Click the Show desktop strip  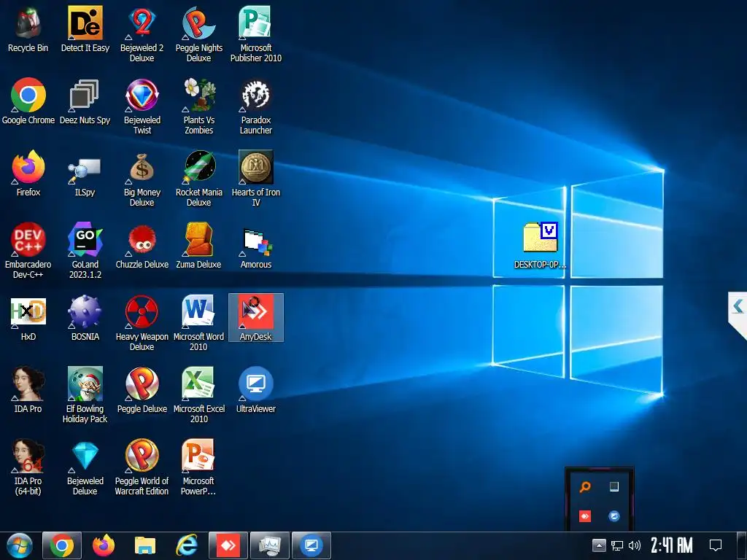tap(741, 545)
